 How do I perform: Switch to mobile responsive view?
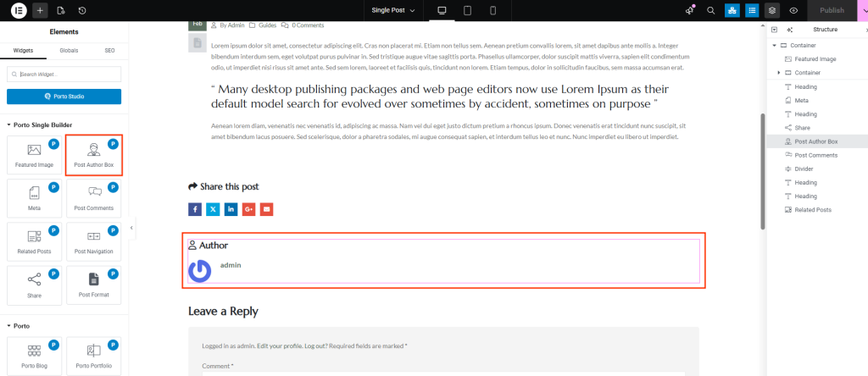click(x=492, y=10)
